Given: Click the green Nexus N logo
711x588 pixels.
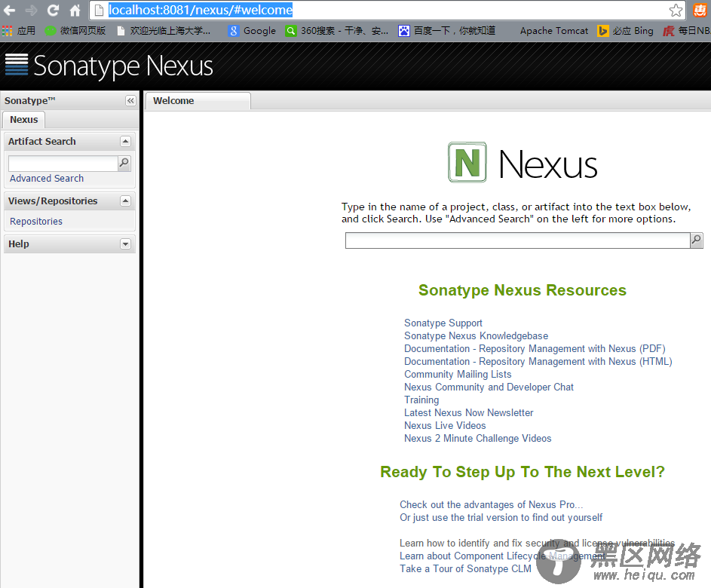Looking at the screenshot, I should pyautogui.click(x=467, y=162).
